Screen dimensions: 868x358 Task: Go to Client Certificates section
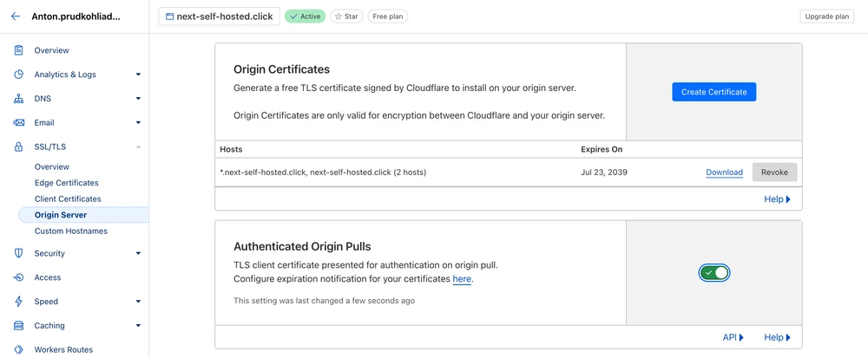68,199
